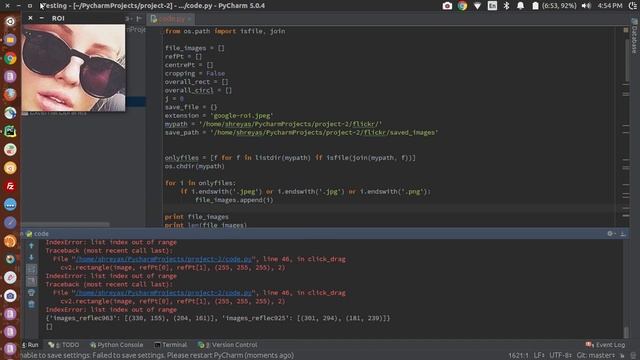
Task: Click the 'cropping = False' code line
Action: [x=195, y=73]
